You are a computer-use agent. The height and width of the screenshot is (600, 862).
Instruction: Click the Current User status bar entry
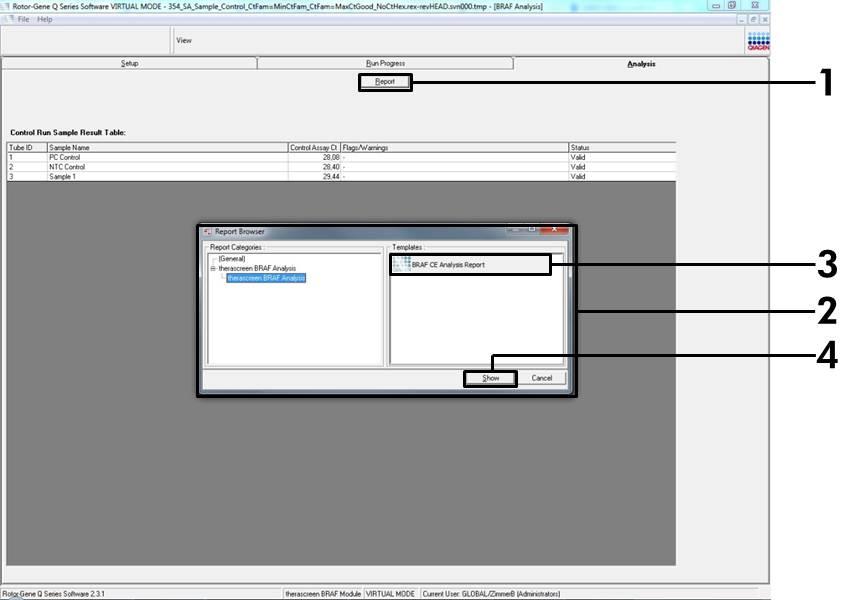(x=491, y=594)
